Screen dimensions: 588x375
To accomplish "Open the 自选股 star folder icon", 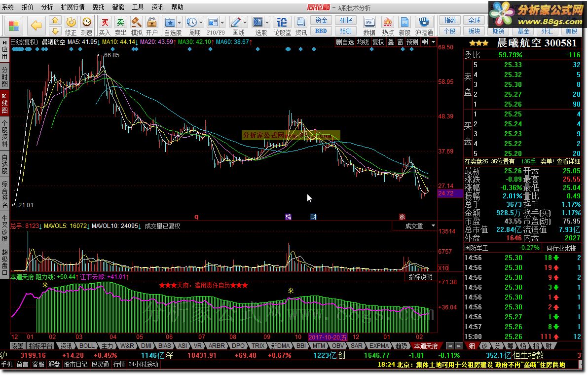I will click(170, 23).
